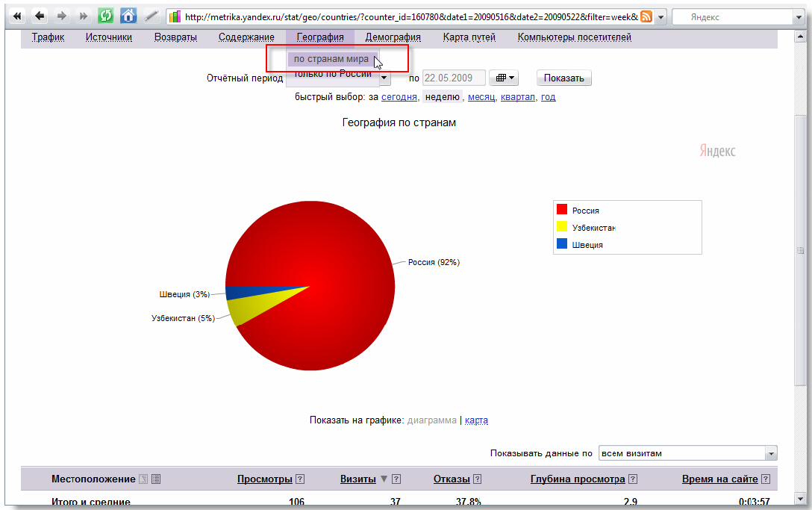Click the Яндекс search field
This screenshot has height=510, width=812.
[x=732, y=17]
